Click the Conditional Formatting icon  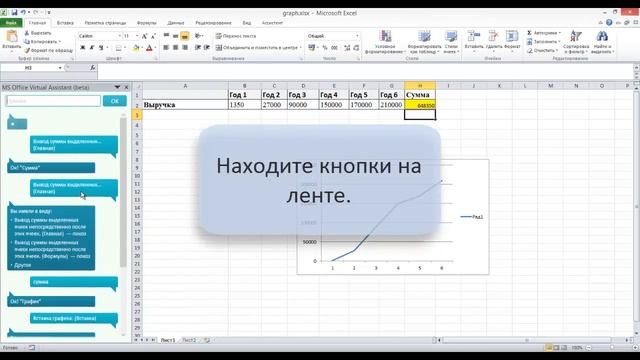tap(385, 36)
